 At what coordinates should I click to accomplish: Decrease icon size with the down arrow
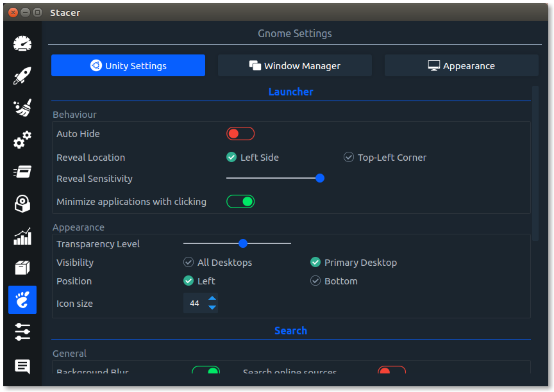[x=212, y=308]
